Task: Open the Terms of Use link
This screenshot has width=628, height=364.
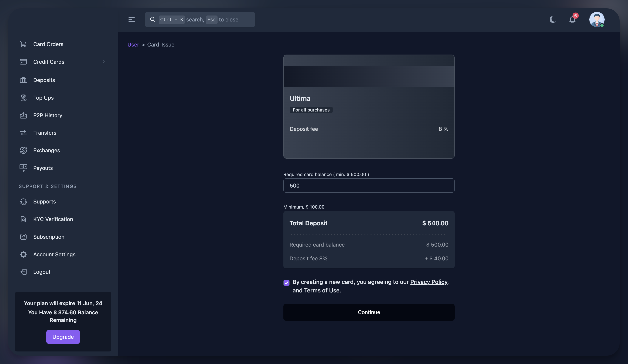Action: (322, 290)
